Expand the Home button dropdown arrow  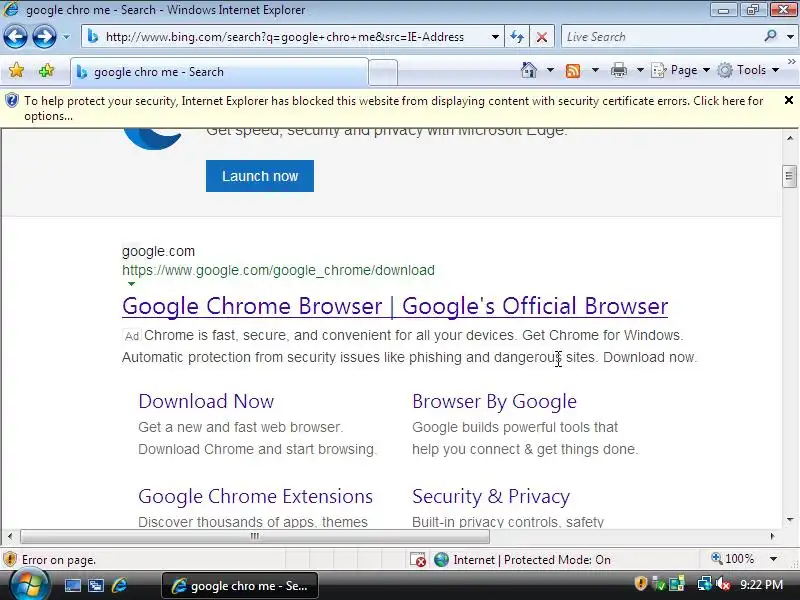(550, 70)
